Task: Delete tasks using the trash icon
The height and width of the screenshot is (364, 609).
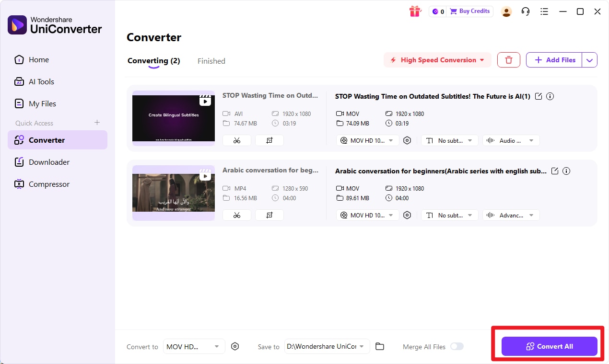Action: point(508,59)
